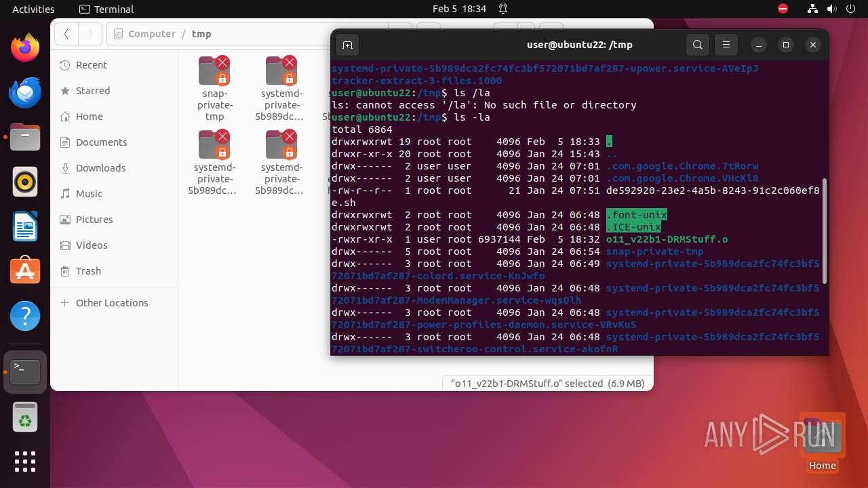
Task: Click the Terminal icon in the dock
Action: click(25, 372)
